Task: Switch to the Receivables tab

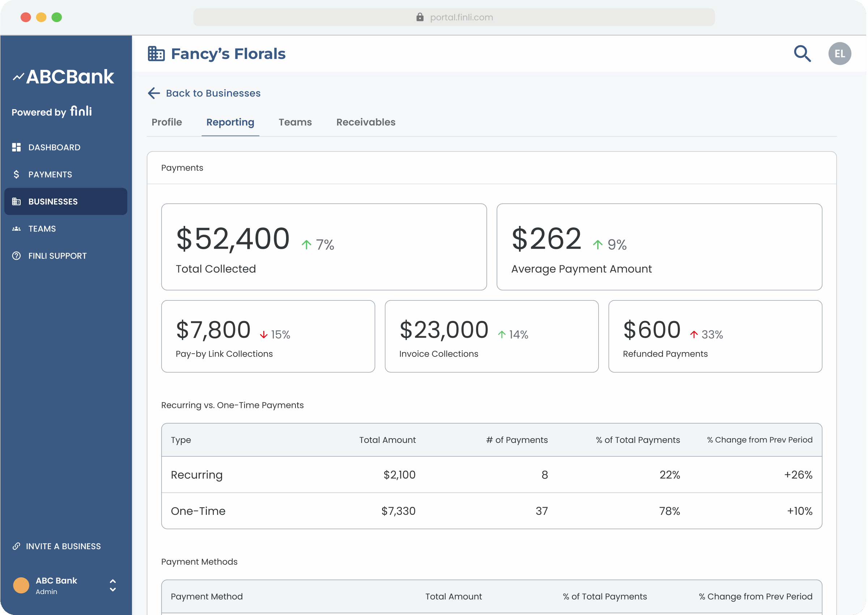Action: click(x=365, y=122)
